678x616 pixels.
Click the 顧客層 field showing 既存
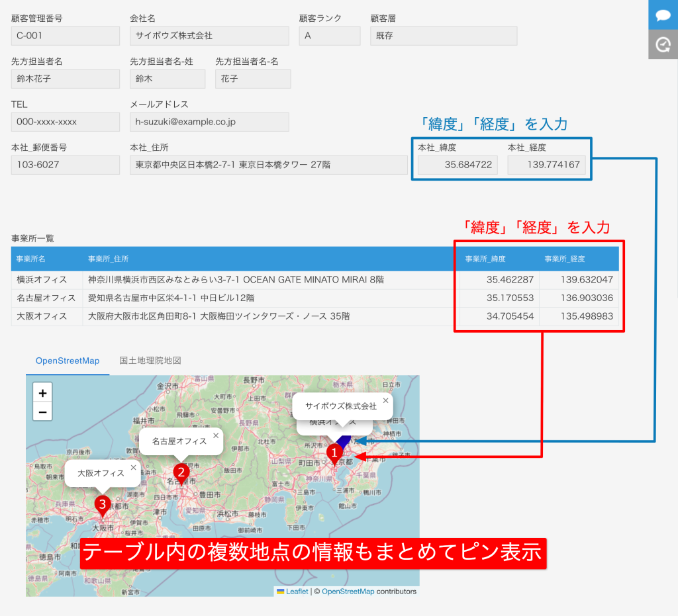(x=444, y=36)
